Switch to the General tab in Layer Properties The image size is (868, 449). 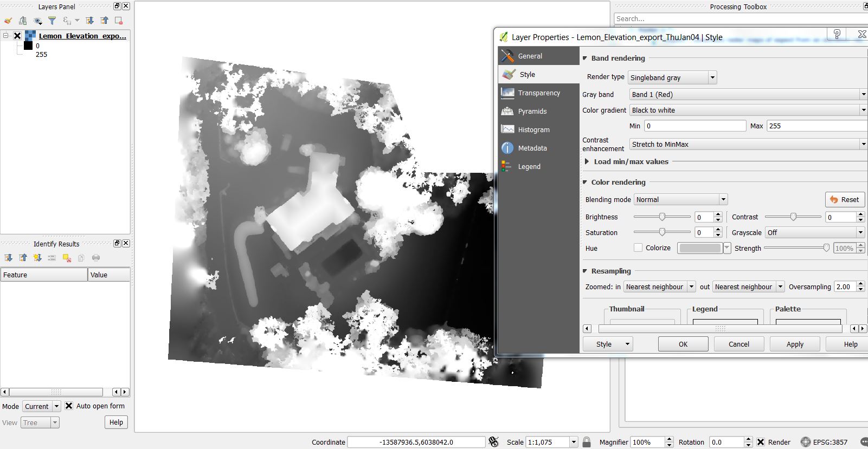pyautogui.click(x=539, y=56)
